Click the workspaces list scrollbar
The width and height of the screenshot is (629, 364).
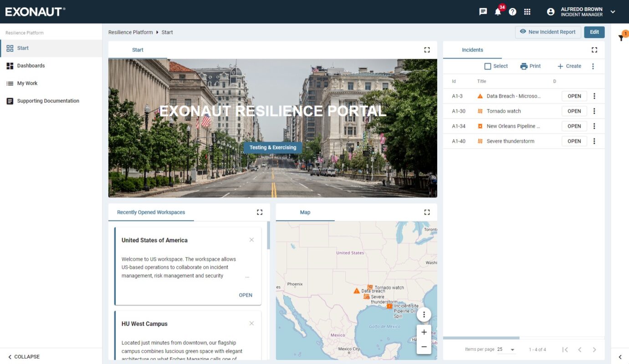pyautogui.click(x=268, y=236)
